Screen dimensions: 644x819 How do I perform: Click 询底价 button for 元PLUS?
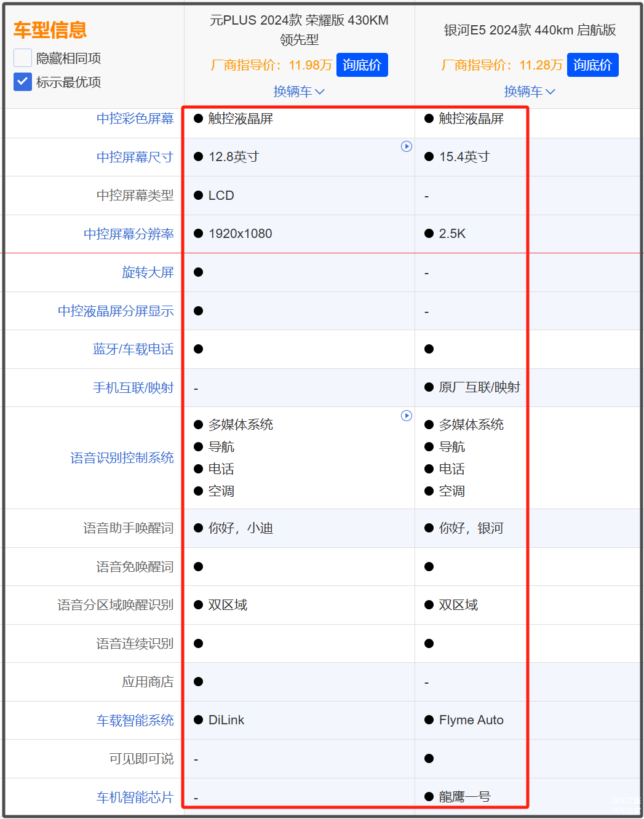(362, 65)
